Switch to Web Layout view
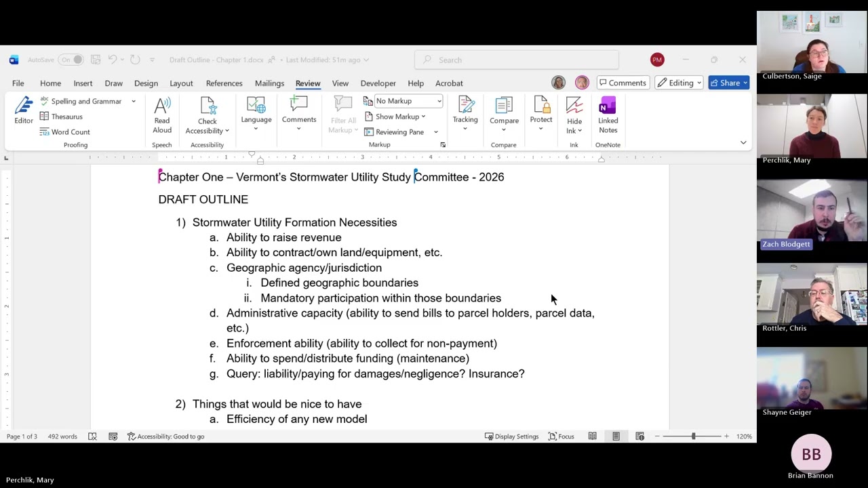868x488 pixels. tap(639, 436)
